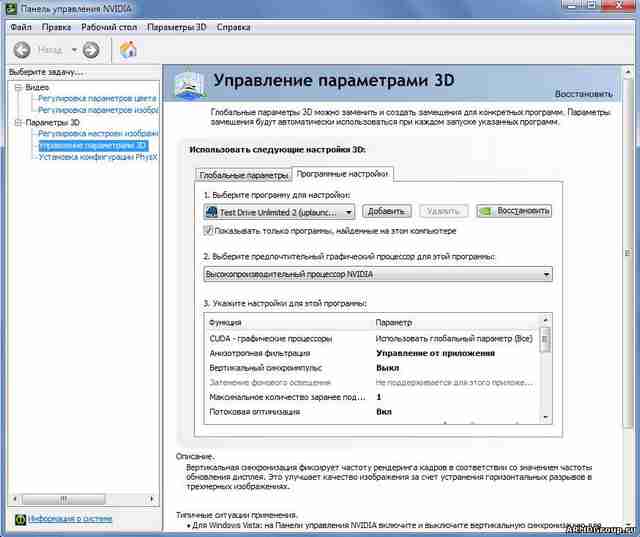
Task: Open the Параметры 3D menu
Action: (x=177, y=27)
